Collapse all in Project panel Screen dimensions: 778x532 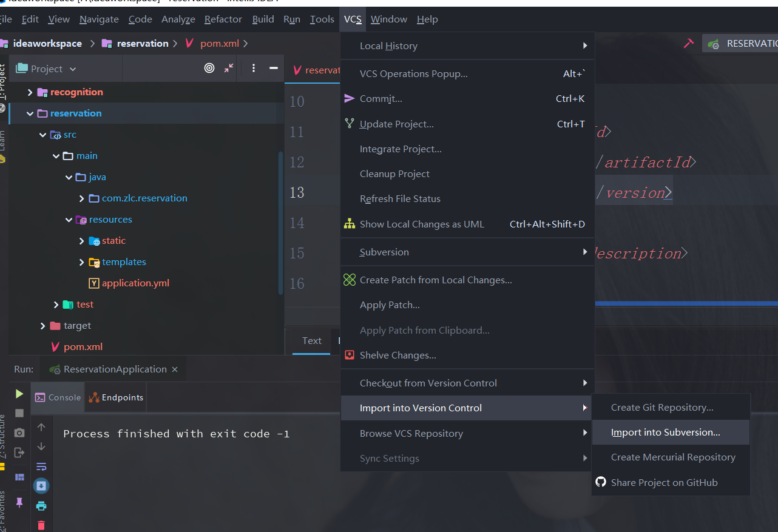click(x=229, y=68)
